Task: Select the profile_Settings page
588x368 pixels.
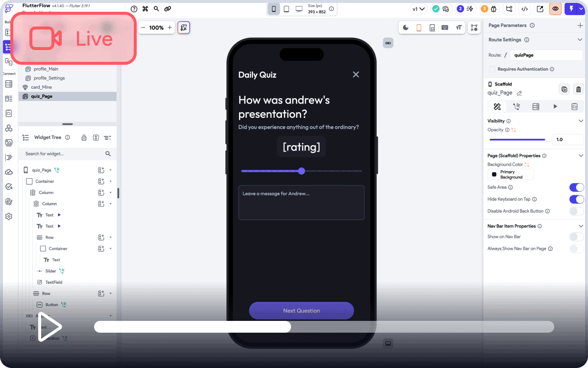Action: click(x=50, y=78)
